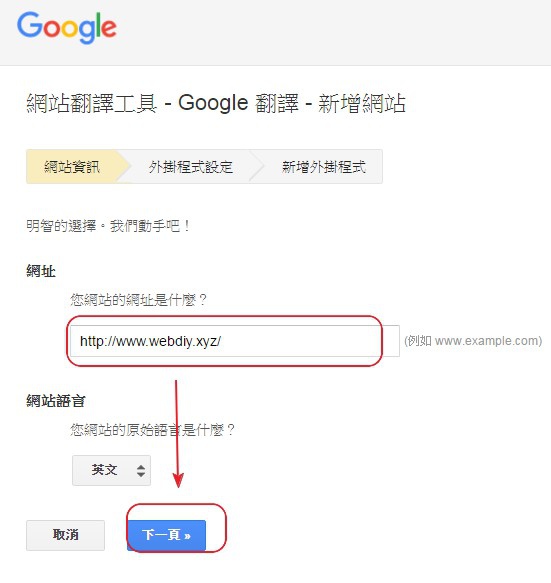Click the 網站語言 section label
Image resolution: width=551 pixels, height=583 pixels.
(x=56, y=401)
